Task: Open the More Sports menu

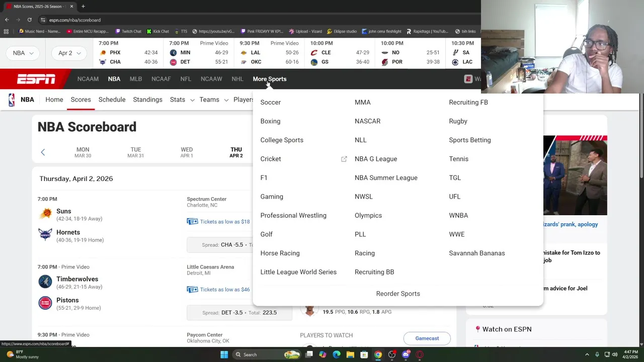Action: (270, 79)
